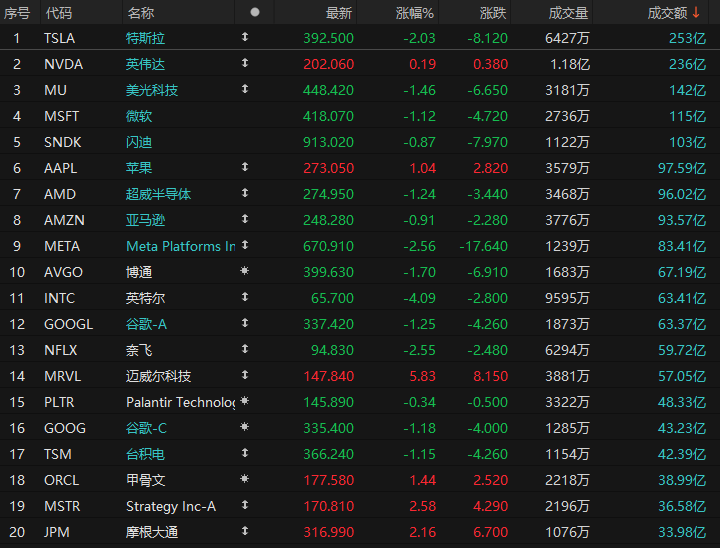The image size is (720, 548).
Task: Select the 迈威尔科技 name cell
Action: pos(158,376)
